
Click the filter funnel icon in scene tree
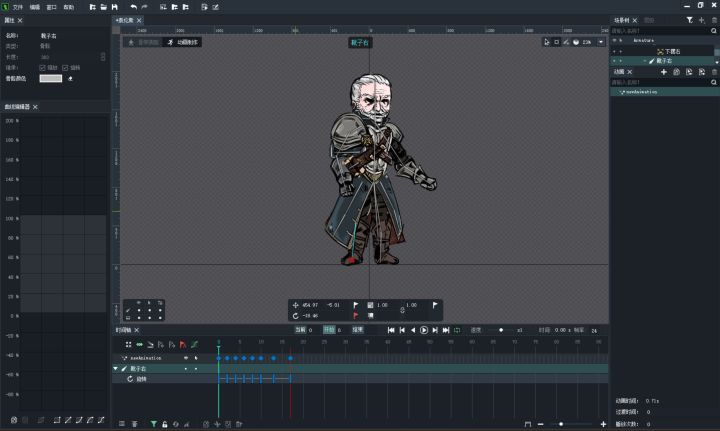pos(688,20)
